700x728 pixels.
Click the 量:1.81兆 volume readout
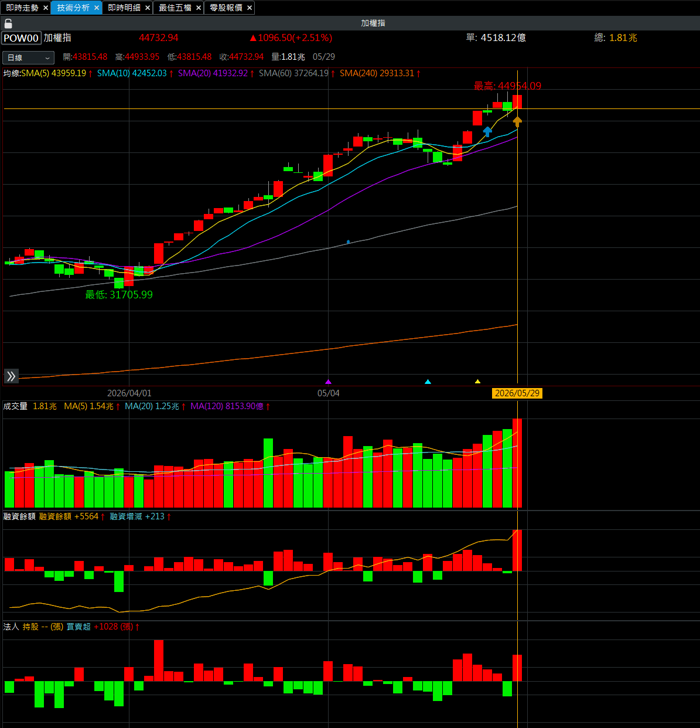pyautogui.click(x=288, y=57)
